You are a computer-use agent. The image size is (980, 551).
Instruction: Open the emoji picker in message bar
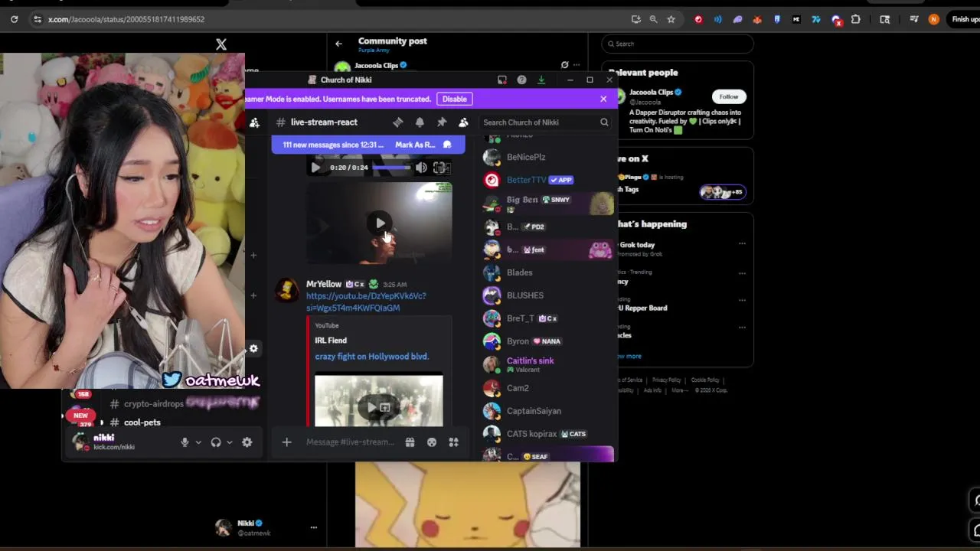pyautogui.click(x=432, y=442)
